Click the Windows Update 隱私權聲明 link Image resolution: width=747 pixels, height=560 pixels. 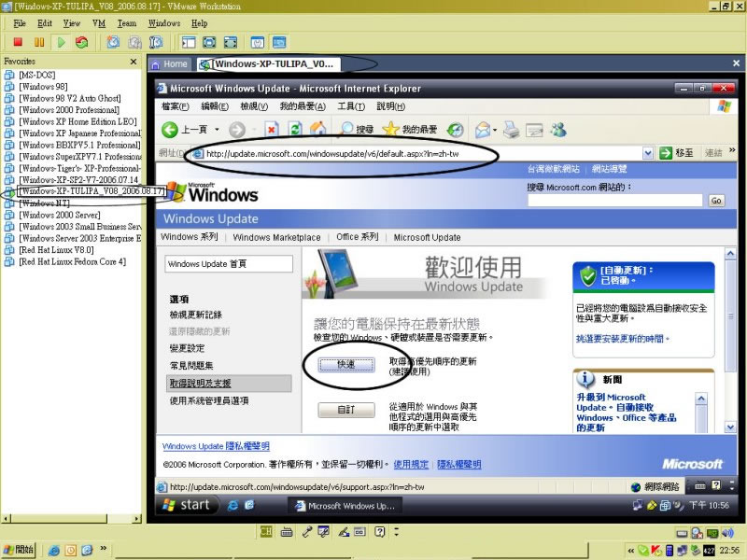tap(216, 446)
